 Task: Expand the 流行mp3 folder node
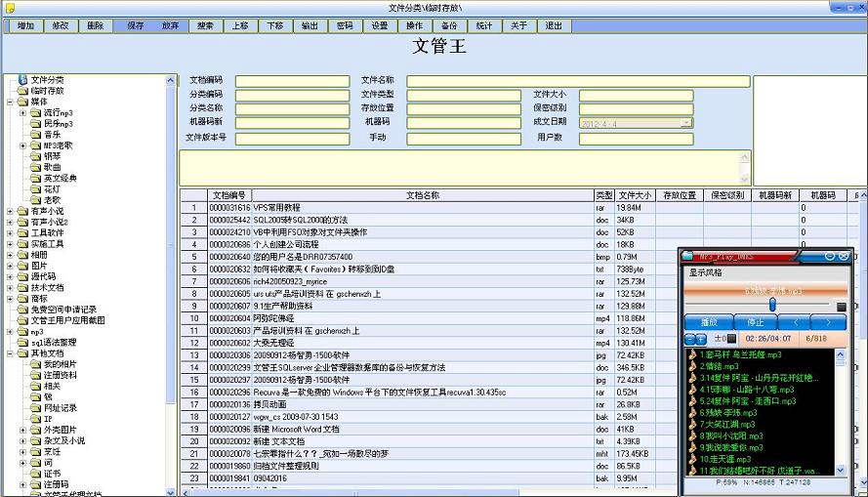point(22,113)
